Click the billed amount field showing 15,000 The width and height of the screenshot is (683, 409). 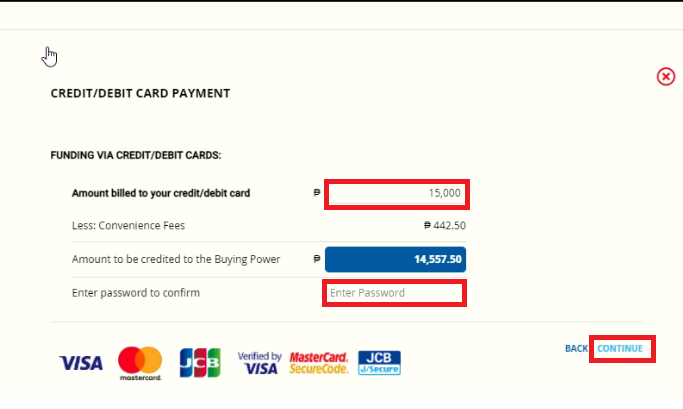pos(396,193)
